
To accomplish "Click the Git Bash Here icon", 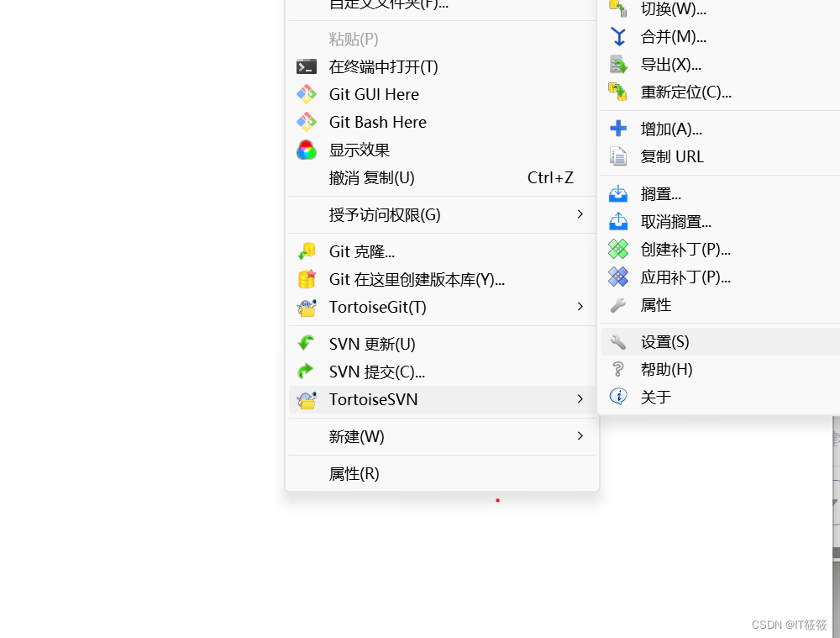I will [307, 122].
